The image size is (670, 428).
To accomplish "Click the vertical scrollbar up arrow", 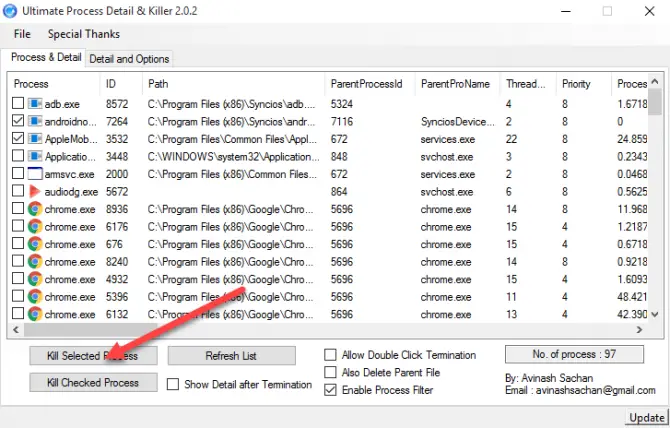I will pyautogui.click(x=655, y=82).
